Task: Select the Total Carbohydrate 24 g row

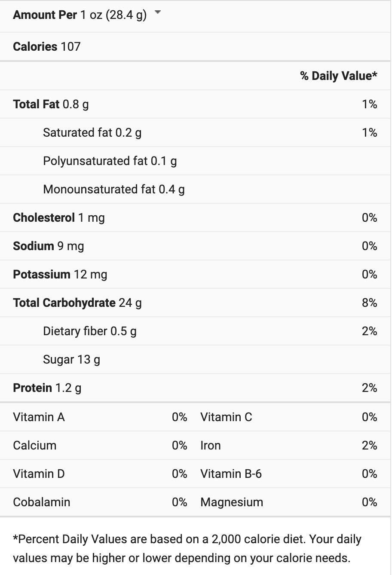Action: pos(77,303)
